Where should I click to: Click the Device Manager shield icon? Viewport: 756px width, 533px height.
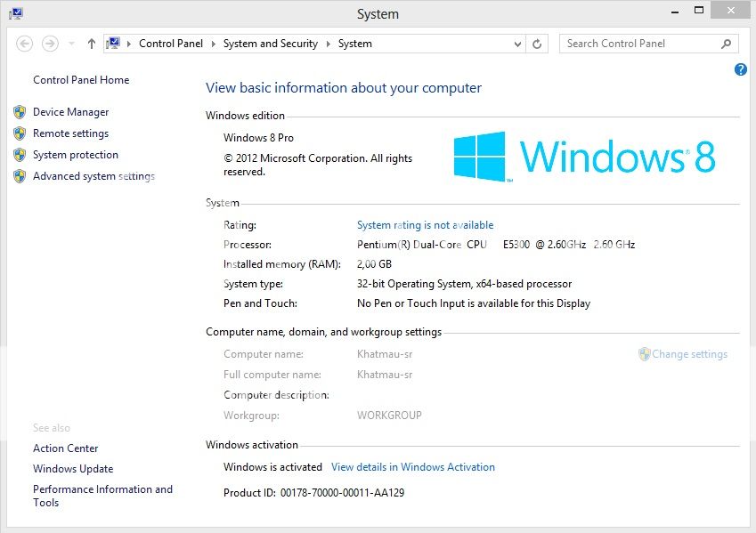pyautogui.click(x=20, y=112)
